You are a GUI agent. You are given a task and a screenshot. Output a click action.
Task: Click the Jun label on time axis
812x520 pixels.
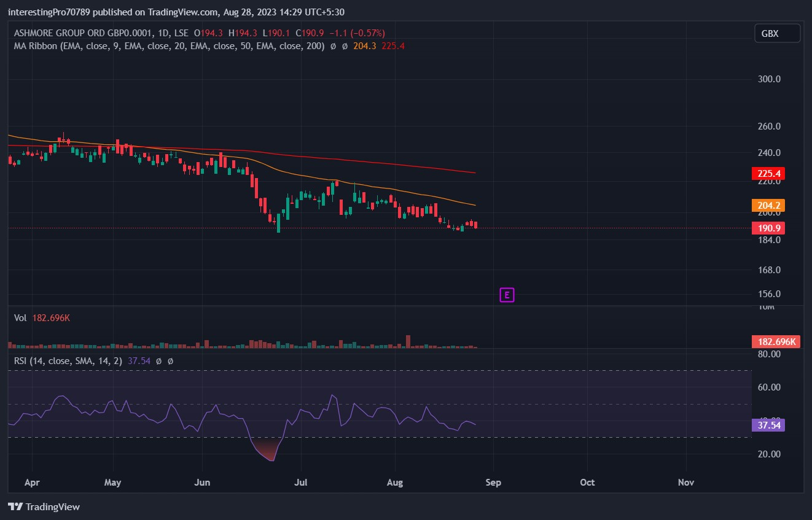pyautogui.click(x=202, y=483)
